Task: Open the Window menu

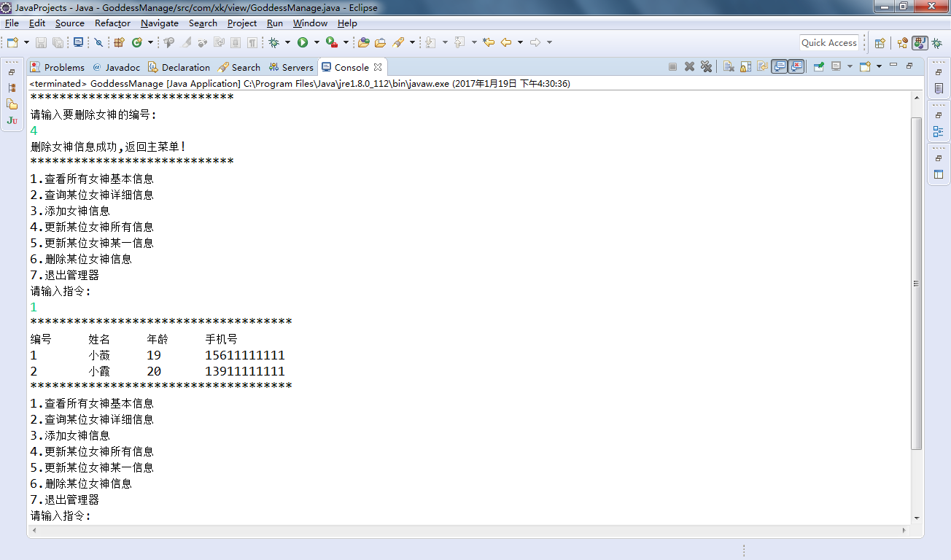Action: point(311,23)
